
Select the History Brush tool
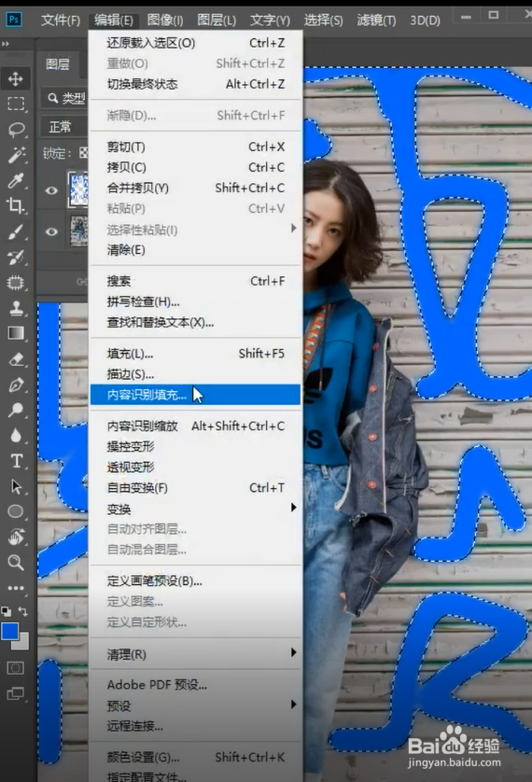pos(16,257)
